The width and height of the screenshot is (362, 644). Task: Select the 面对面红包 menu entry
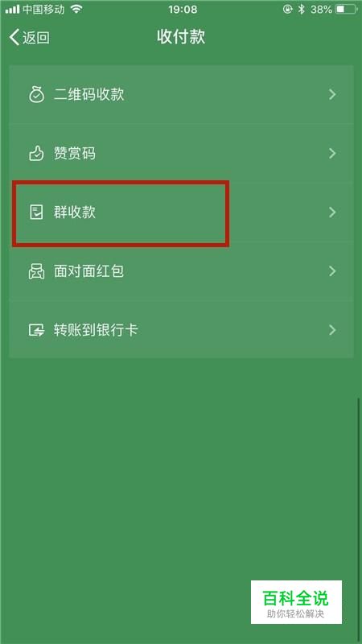(181, 271)
